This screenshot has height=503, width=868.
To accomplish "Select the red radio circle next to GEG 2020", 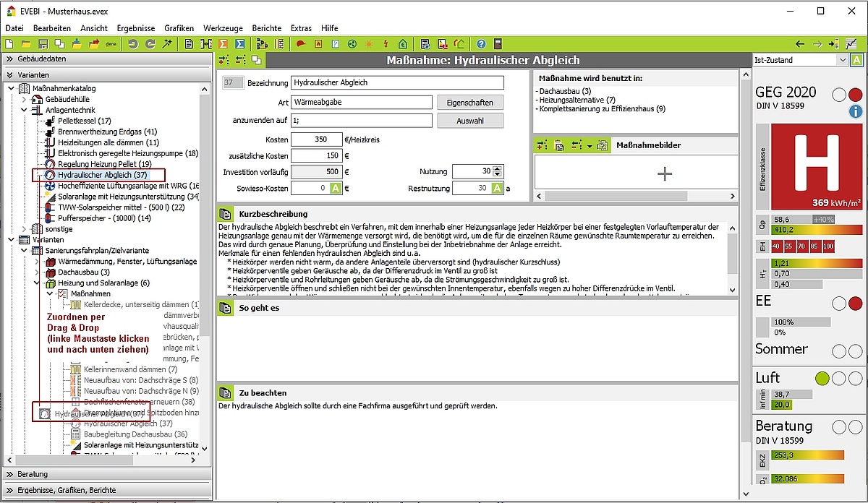I will click(855, 95).
